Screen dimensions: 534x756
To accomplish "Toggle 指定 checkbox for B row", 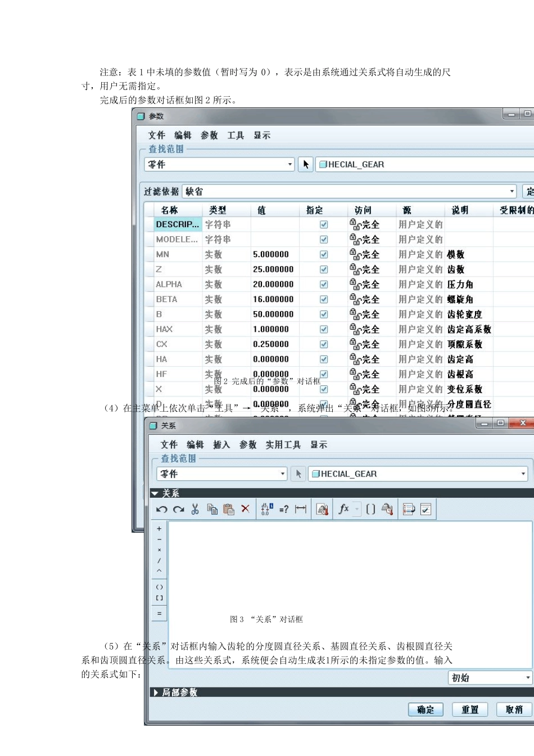I will tap(324, 314).
